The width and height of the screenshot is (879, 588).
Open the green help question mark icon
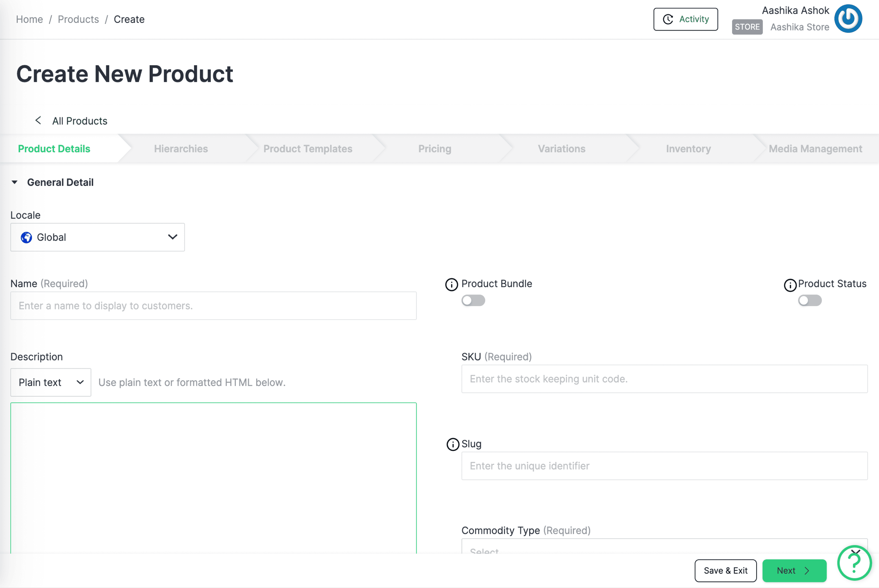(x=854, y=563)
